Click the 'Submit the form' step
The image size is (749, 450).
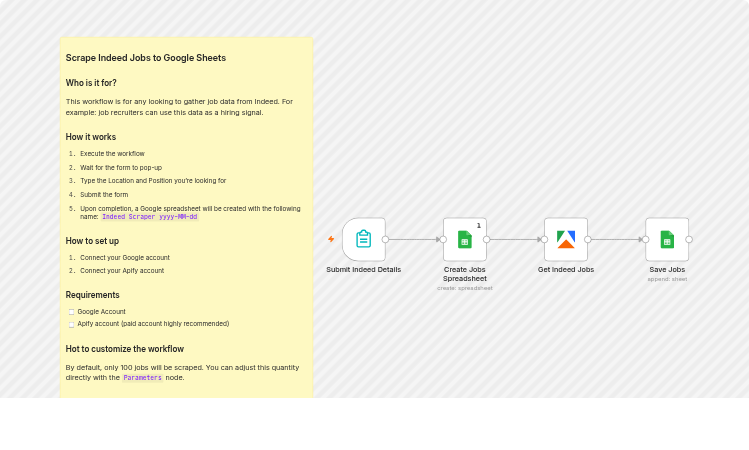[104, 194]
